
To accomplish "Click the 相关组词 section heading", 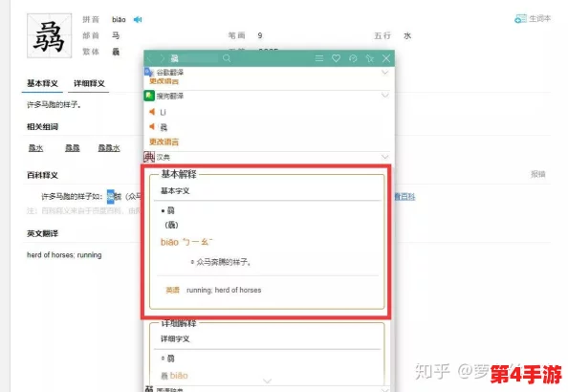I will [42, 127].
